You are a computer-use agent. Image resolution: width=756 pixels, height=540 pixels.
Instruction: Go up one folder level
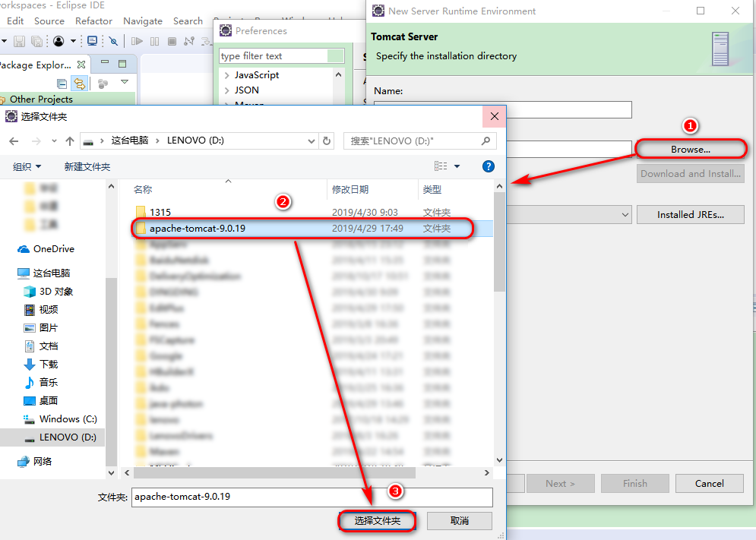(70, 141)
